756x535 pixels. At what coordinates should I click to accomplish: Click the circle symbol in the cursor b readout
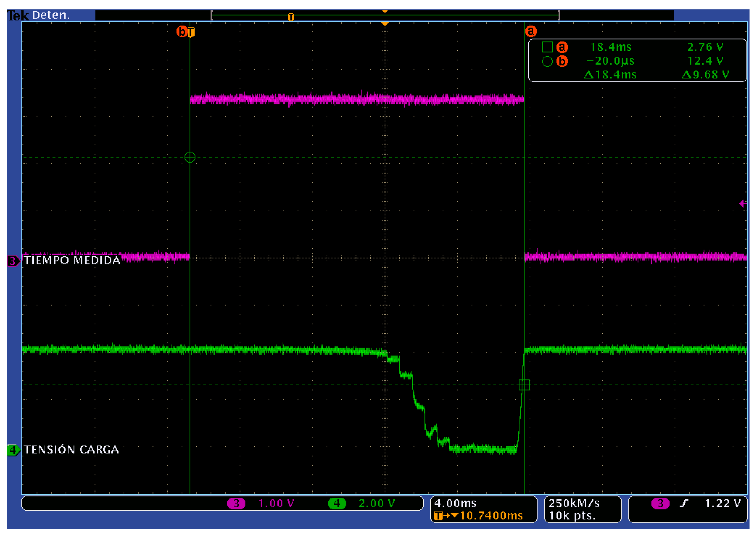547,61
